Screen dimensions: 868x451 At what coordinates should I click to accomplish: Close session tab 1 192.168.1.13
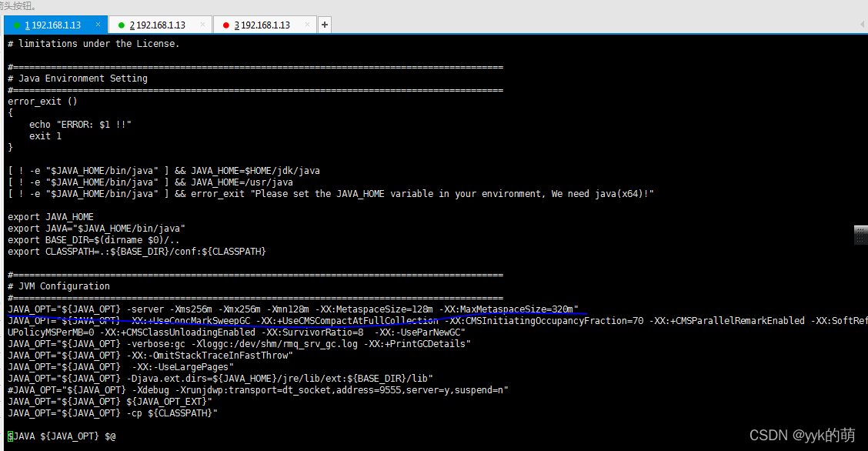coord(98,25)
